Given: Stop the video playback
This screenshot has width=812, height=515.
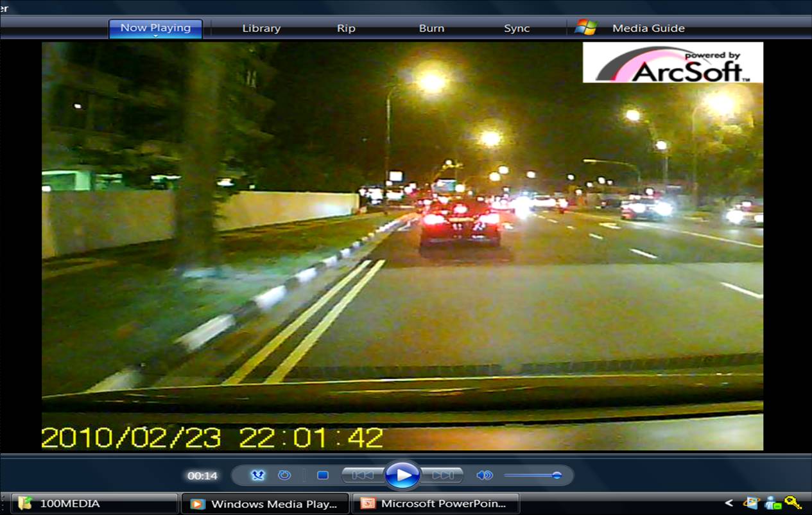Looking at the screenshot, I should 323,475.
